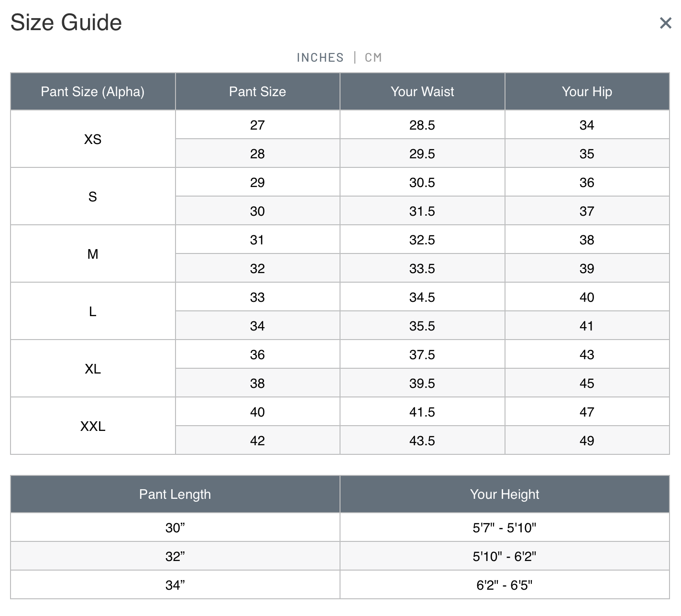Viewport: 681px width, 616px height.
Task: Click the Your Waist column header
Action: tap(422, 91)
